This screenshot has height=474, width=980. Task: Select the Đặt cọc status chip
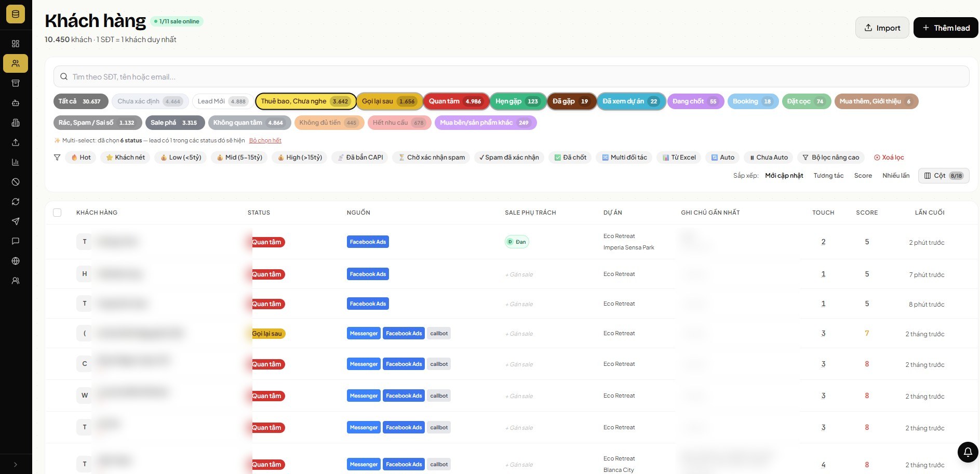click(806, 101)
